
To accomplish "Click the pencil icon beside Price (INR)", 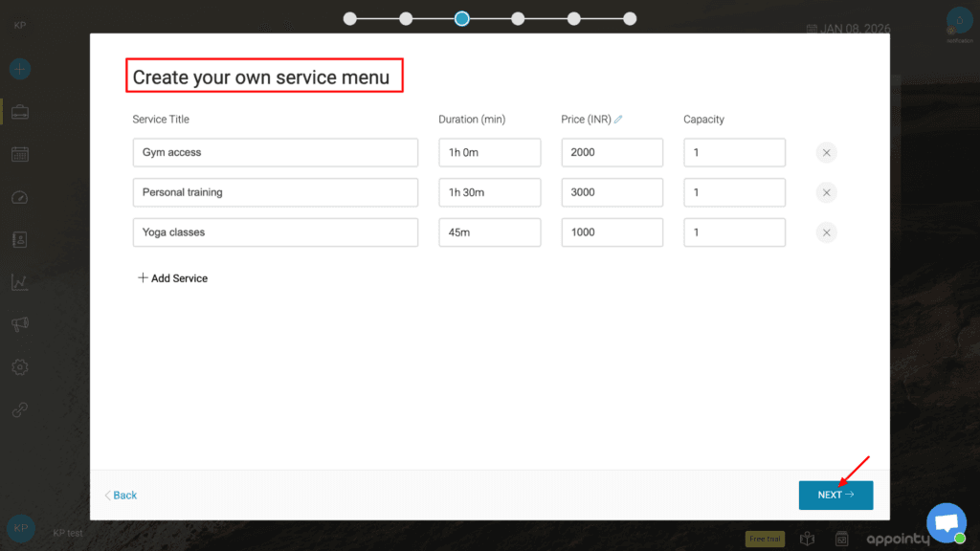I will tap(618, 120).
